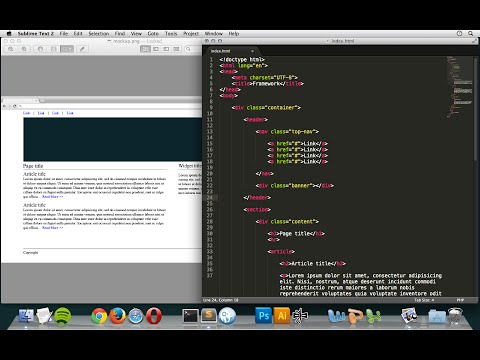480x360 pixels.
Task: Launch Safari from the Dock
Action: [x=136, y=316]
